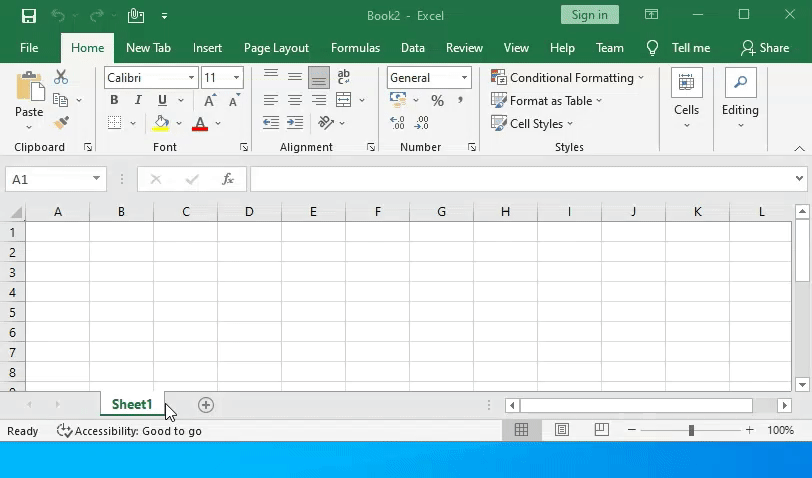Click Decrease Indent icon

271,123
